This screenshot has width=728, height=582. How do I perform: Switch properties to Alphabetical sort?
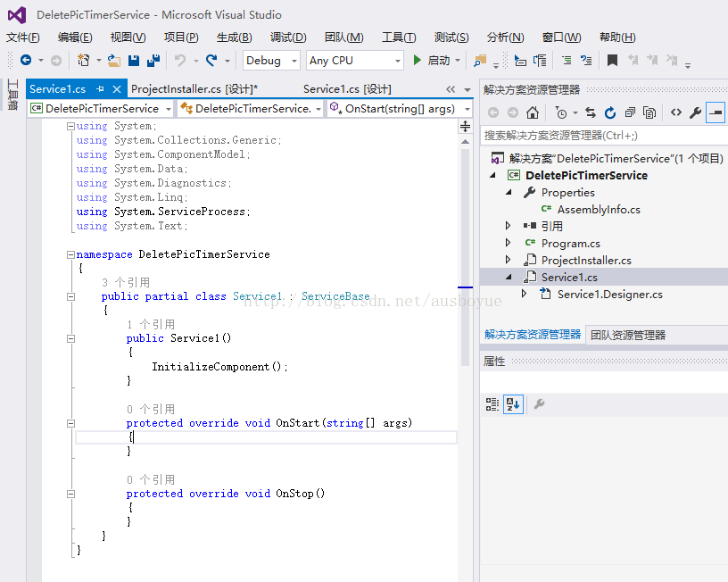click(514, 404)
